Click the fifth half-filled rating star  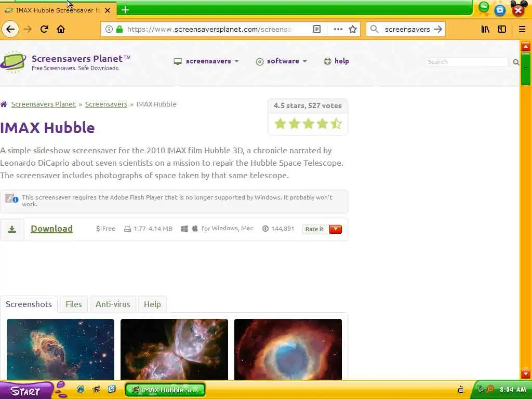pyautogui.click(x=336, y=124)
